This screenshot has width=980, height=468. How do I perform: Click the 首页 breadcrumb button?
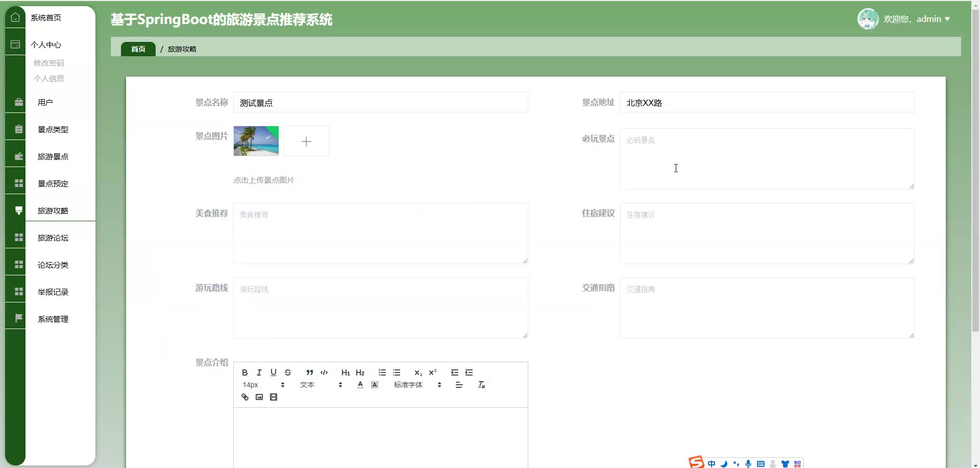(138, 49)
